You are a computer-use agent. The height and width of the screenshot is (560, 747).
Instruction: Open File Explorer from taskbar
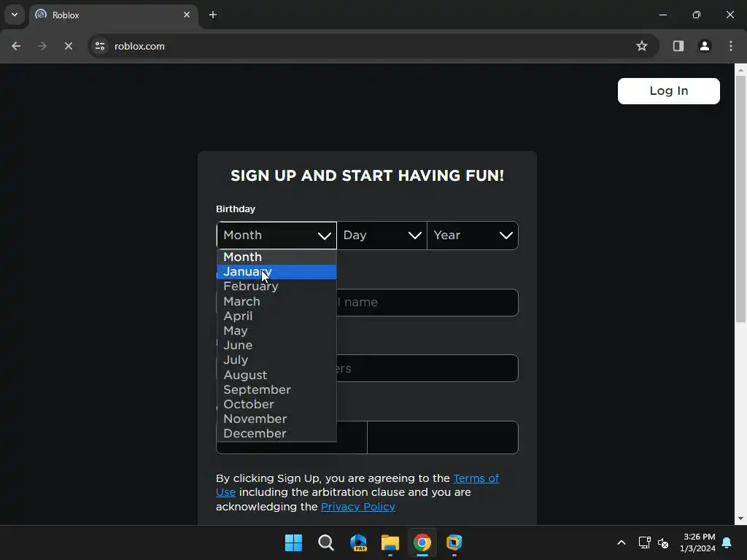pos(390,542)
